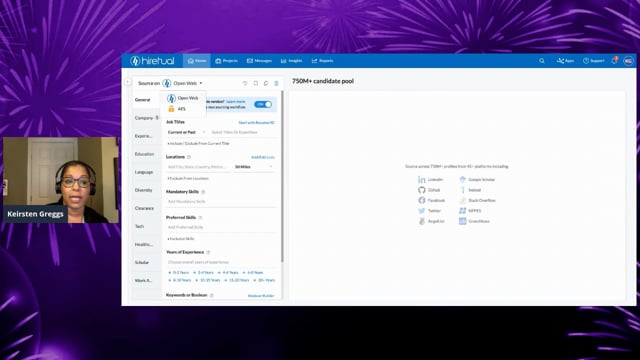Click the Hiretual logo
Viewport: 640px width, 360px height.
click(x=152, y=61)
